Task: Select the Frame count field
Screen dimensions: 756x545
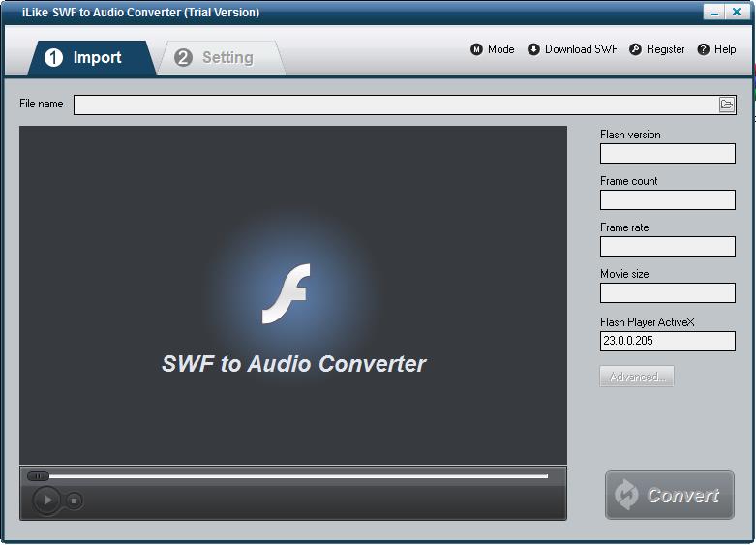Action: tap(667, 199)
